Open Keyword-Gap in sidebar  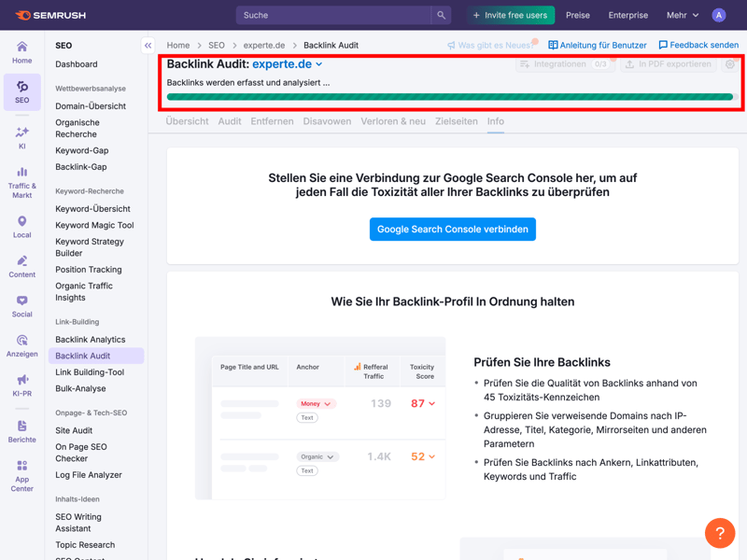tap(82, 150)
